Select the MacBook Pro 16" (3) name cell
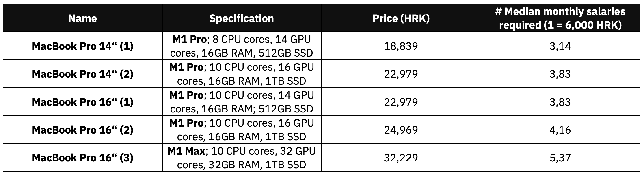This screenshot has height=176, width=644. tap(82, 158)
